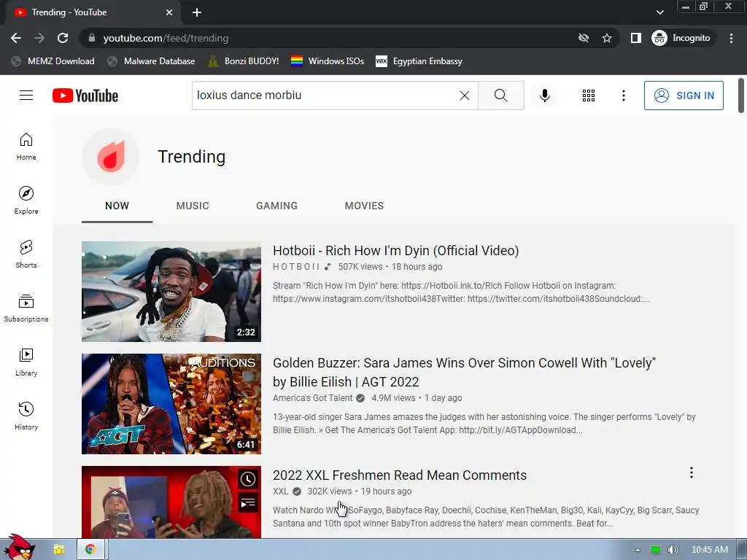
Task: Open Explore in sidebar
Action: [26, 201]
